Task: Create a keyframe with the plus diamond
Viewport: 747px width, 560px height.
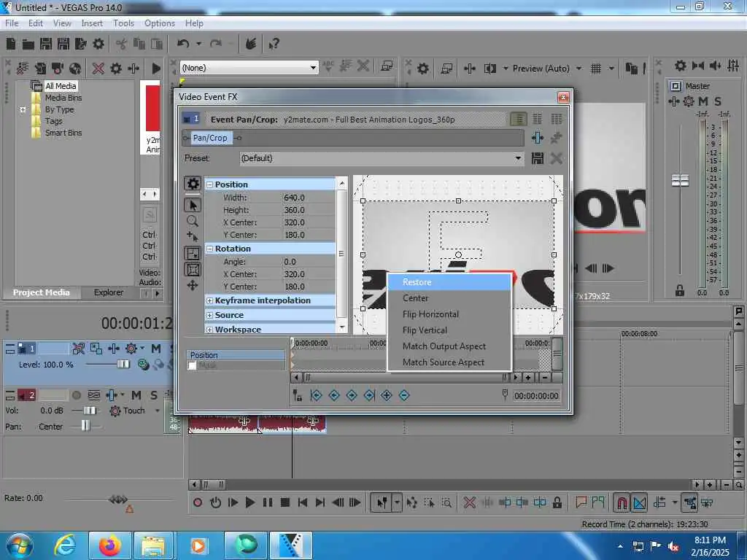Action: point(387,395)
